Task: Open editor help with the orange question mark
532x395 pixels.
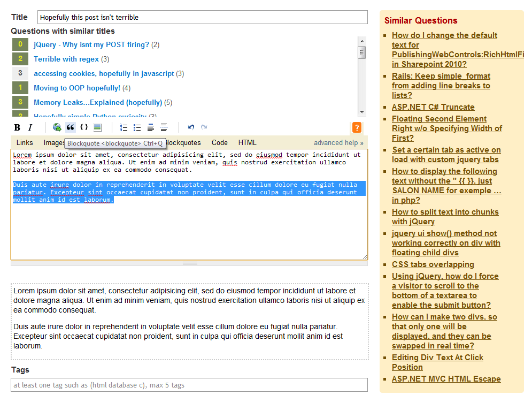Action: coord(357,127)
